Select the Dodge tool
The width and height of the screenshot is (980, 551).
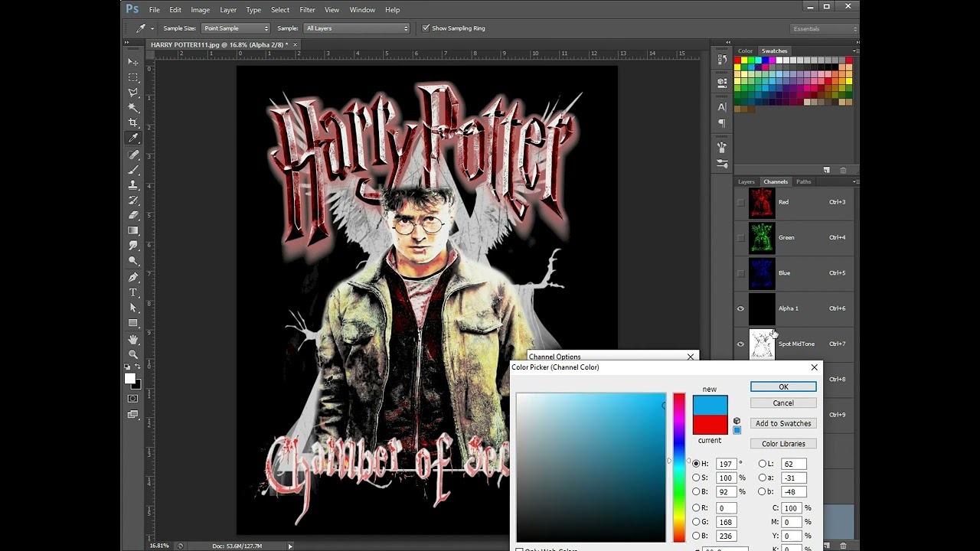pos(133,262)
